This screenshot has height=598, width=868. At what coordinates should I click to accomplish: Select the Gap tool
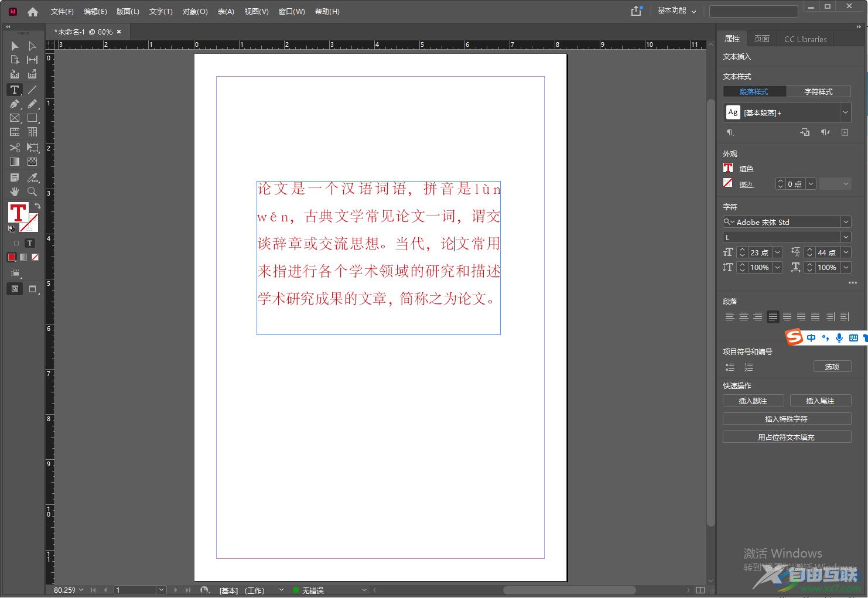pos(32,60)
